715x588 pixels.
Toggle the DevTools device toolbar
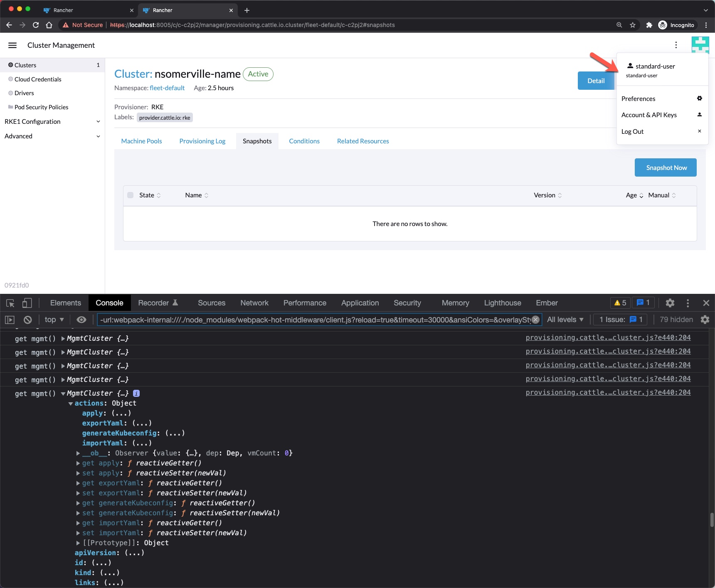click(x=27, y=303)
